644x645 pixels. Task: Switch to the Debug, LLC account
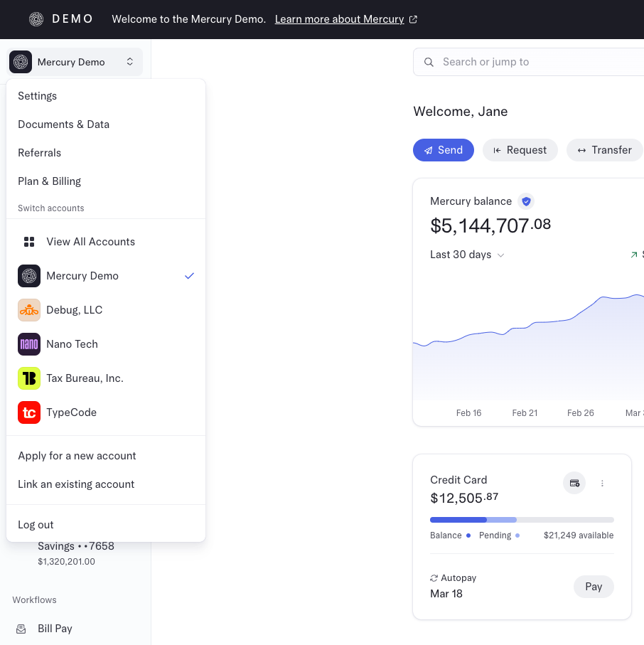pos(106,310)
